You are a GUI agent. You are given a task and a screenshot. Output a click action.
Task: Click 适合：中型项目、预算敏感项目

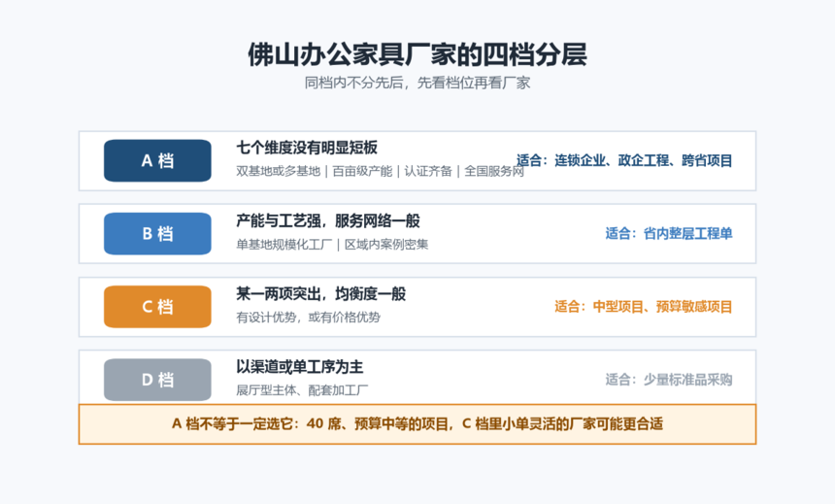coord(644,306)
